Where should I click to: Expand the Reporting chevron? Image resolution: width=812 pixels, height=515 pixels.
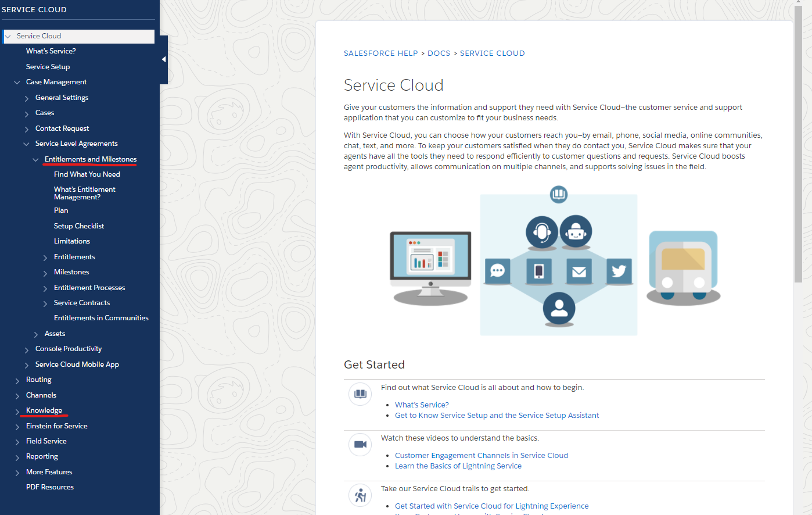click(17, 457)
